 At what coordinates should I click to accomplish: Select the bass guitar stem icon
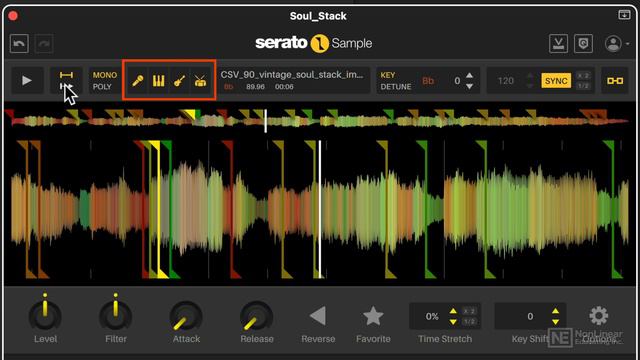[x=180, y=81]
